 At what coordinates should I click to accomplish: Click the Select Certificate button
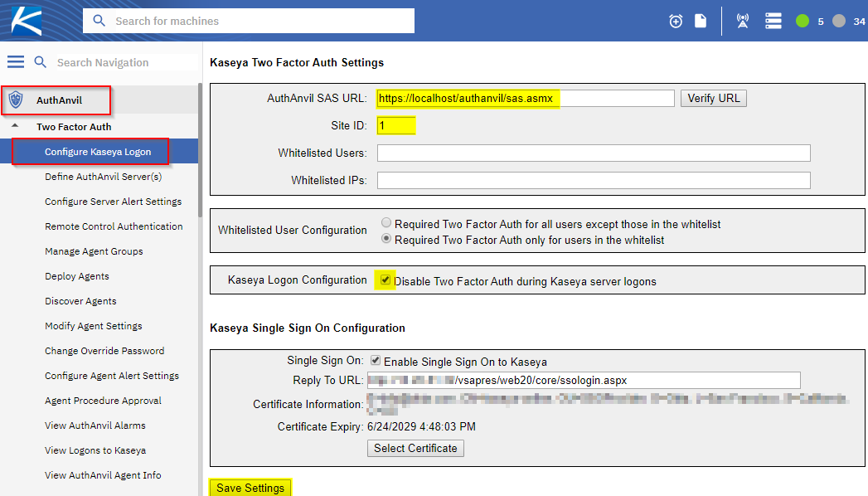click(x=415, y=449)
